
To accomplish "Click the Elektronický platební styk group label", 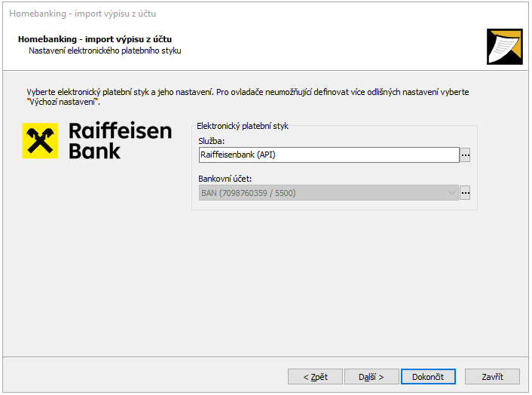I will click(x=242, y=126).
